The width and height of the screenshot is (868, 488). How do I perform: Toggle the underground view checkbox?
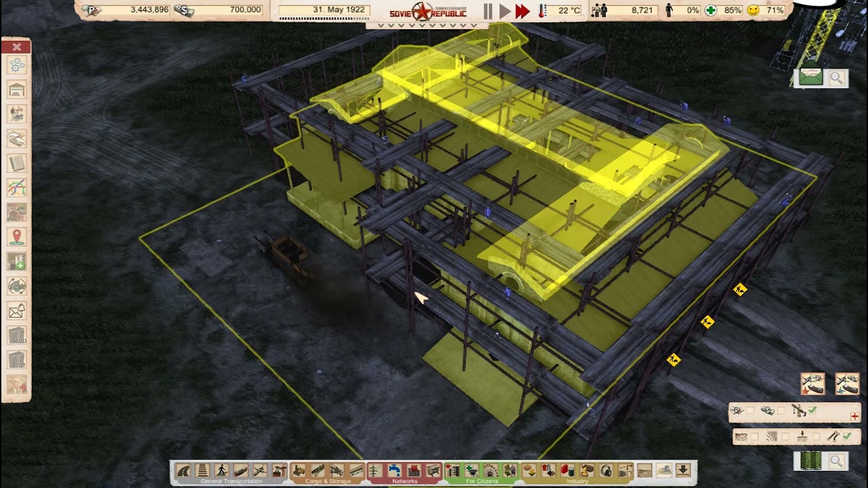(x=816, y=436)
